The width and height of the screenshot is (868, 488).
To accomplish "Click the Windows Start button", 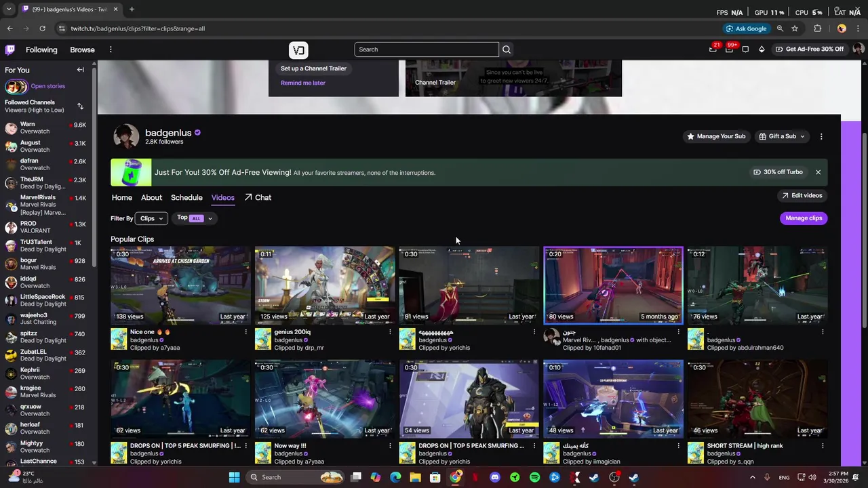I will pyautogui.click(x=234, y=477).
